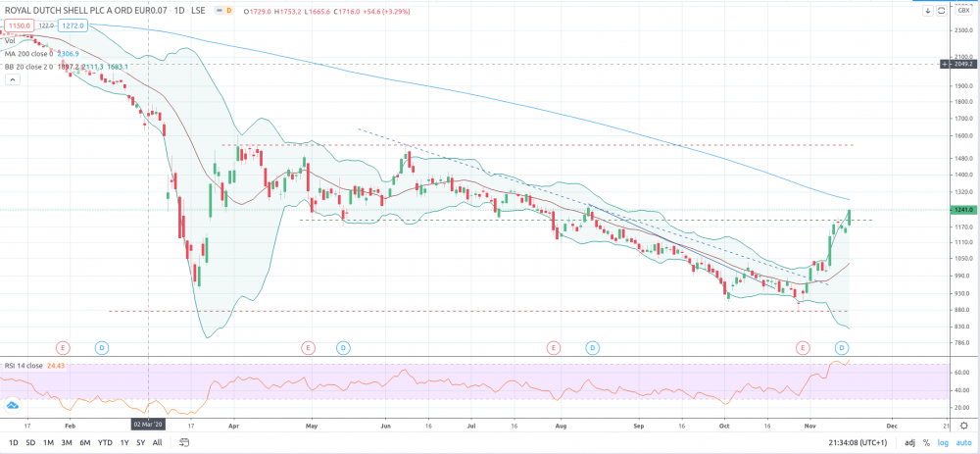Select the BB 20 close 2 indicator legend
The width and height of the screenshot is (980, 454).
pos(30,67)
